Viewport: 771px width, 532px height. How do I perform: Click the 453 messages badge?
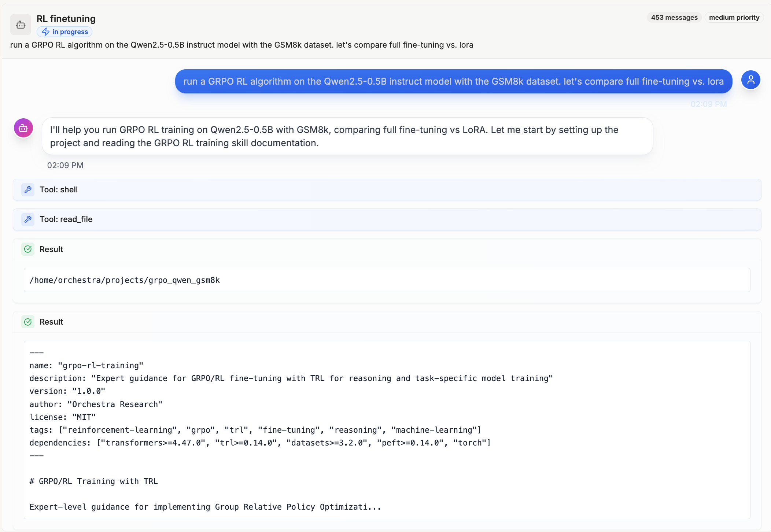pos(674,18)
